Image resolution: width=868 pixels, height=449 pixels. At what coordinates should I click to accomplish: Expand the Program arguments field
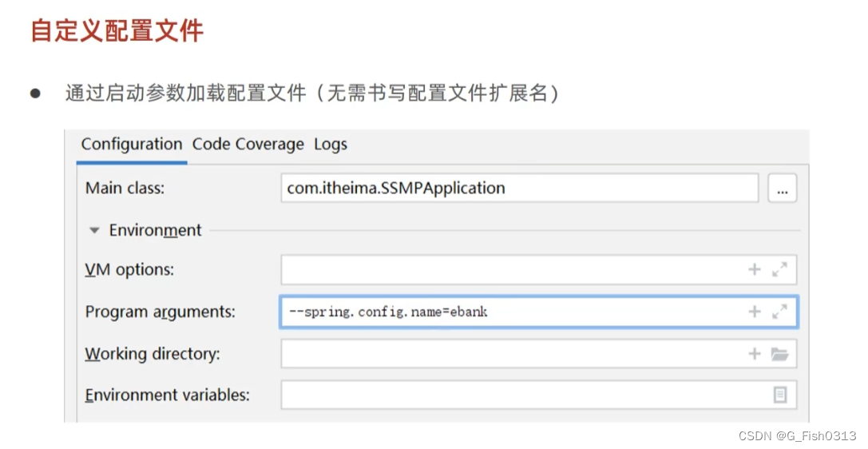click(779, 312)
